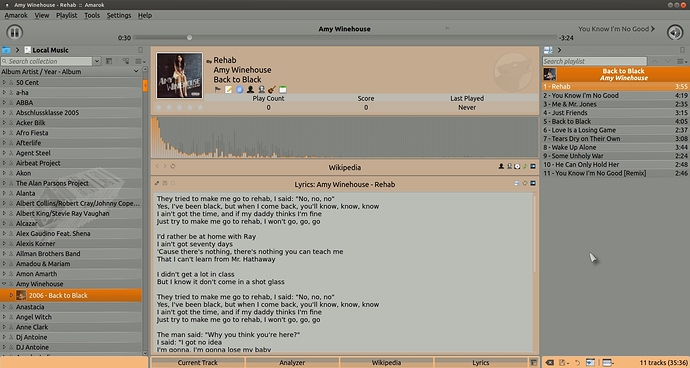This screenshot has width=690, height=368.
Task: Show Wikipedia album page disc icon
Action: [518, 166]
